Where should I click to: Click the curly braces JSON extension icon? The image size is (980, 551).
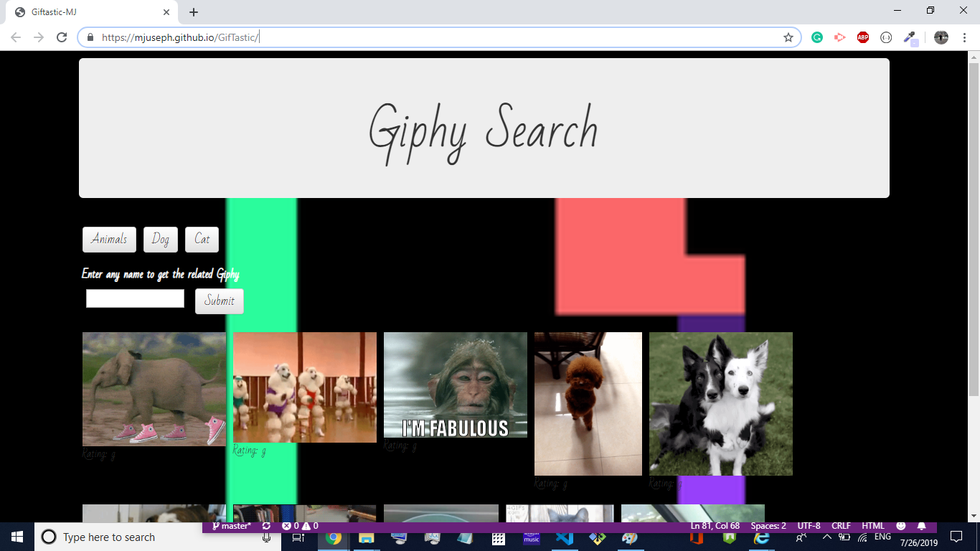(x=886, y=37)
